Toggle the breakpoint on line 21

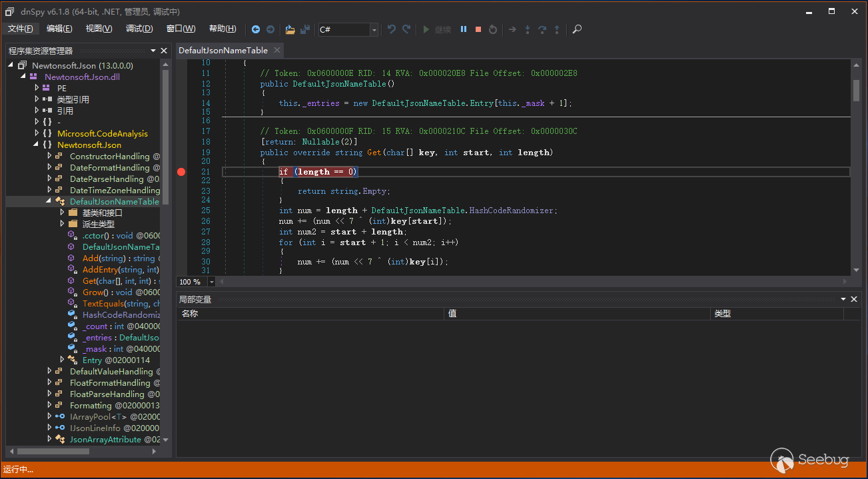coord(181,172)
